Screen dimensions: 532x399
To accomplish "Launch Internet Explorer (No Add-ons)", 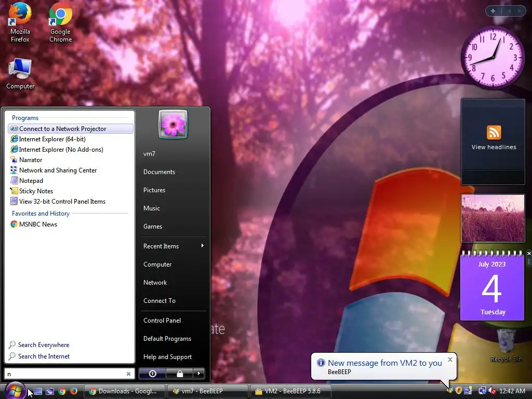I will (x=71, y=150).
